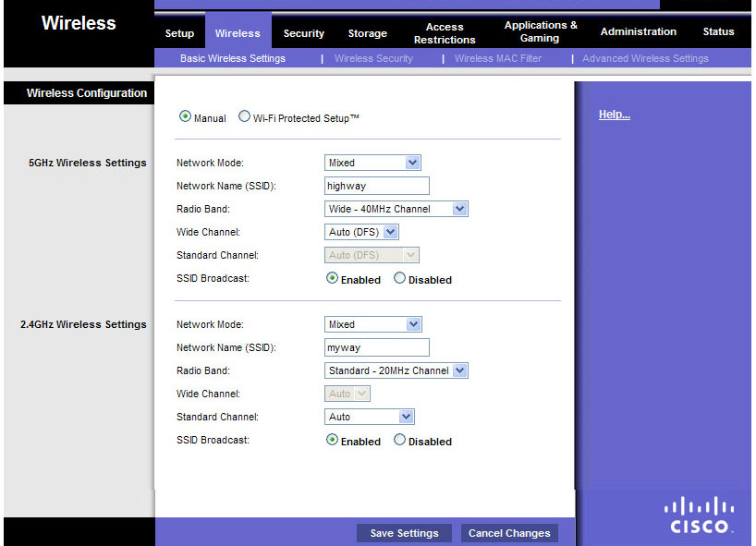Image resolution: width=756 pixels, height=546 pixels.
Task: Select the Manual configuration radio button
Action: click(185, 117)
